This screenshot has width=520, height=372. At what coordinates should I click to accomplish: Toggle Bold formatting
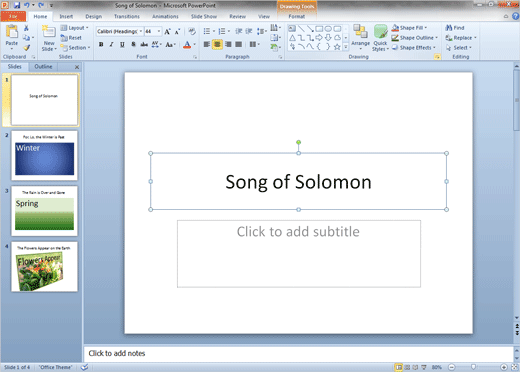(101, 44)
